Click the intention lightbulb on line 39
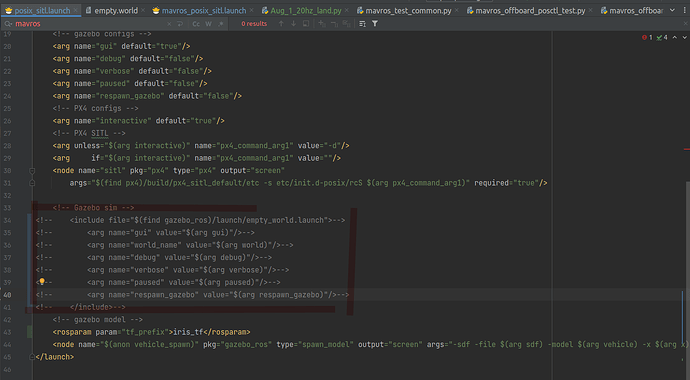Viewport: 690px width, 380px height. coord(42,281)
